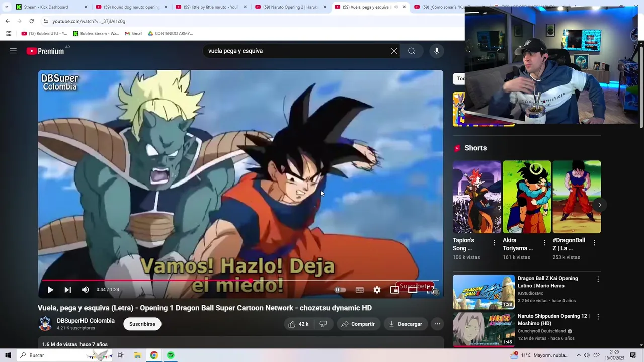Share the video via Compartir
Viewport: 644px width, 362px height.
point(358,324)
